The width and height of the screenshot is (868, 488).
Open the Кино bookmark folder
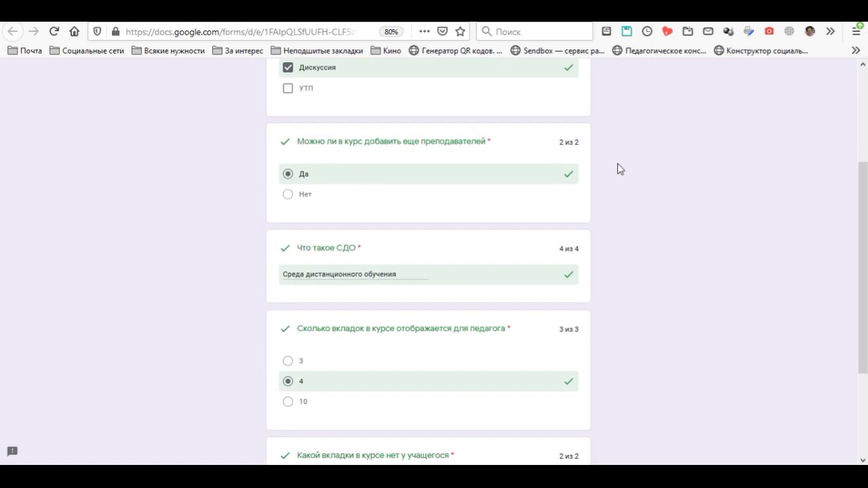(386, 50)
